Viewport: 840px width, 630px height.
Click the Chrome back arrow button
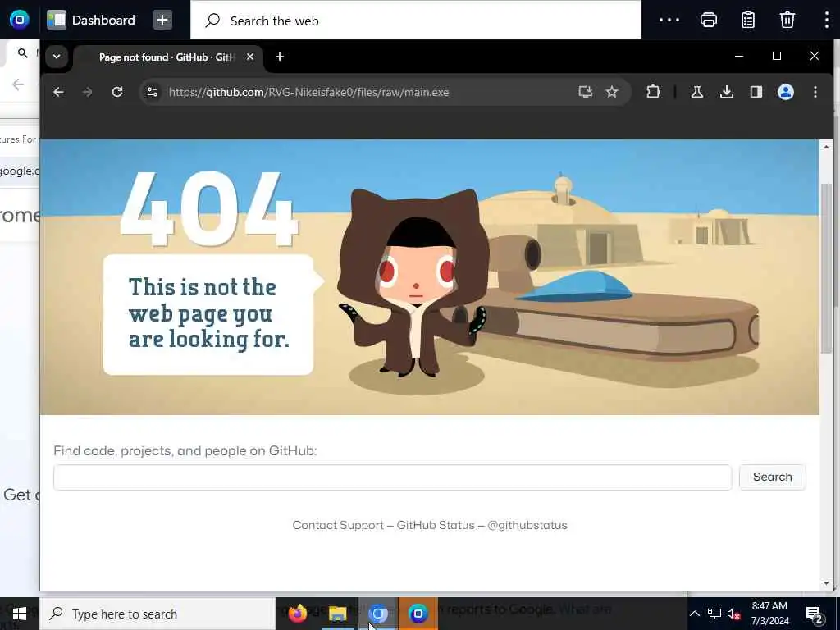(x=58, y=92)
